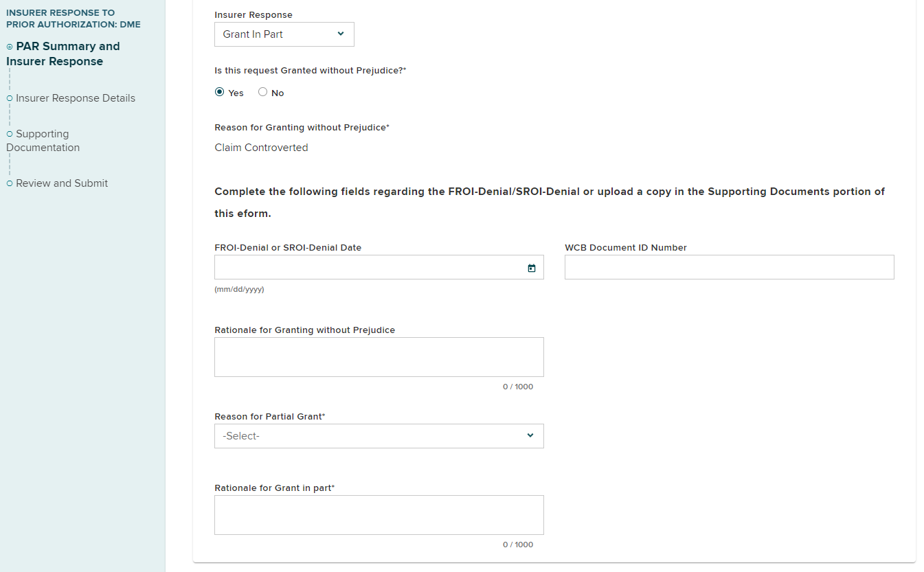
Task: Select No for Granted without Prejudice
Action: [x=262, y=92]
